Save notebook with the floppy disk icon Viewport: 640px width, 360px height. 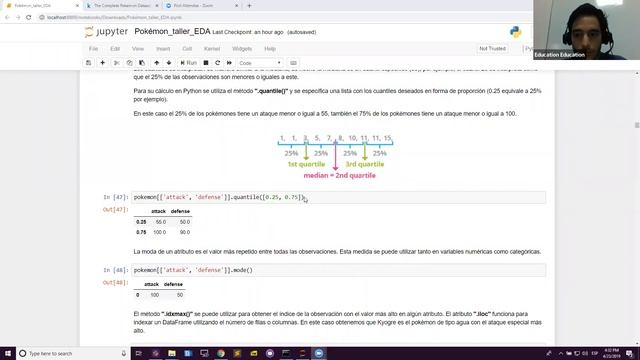point(88,63)
